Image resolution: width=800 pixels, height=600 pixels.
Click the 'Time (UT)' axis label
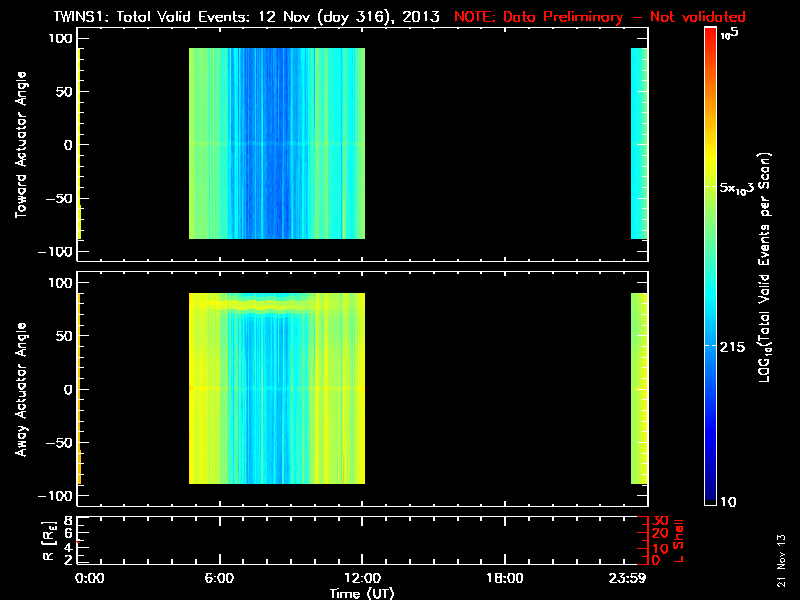click(x=362, y=593)
